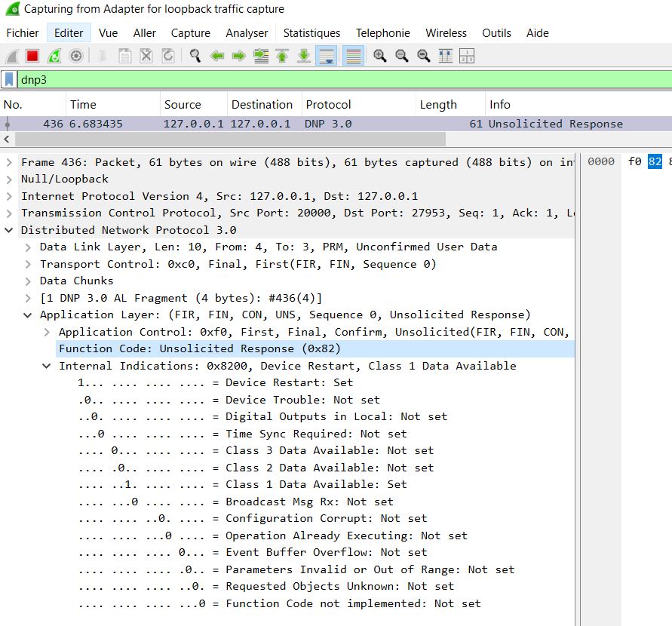Jump to the first packet
672x626 pixels.
282,56
